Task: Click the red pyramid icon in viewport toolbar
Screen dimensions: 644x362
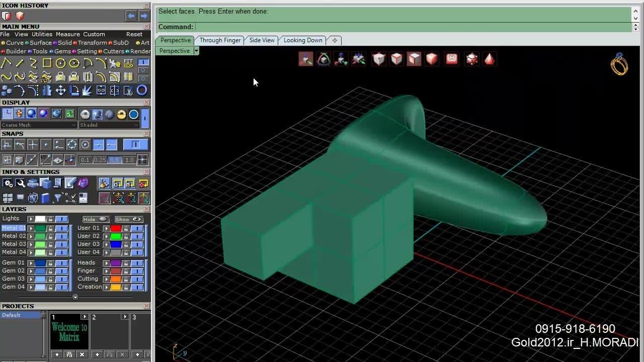Action: click(x=489, y=59)
